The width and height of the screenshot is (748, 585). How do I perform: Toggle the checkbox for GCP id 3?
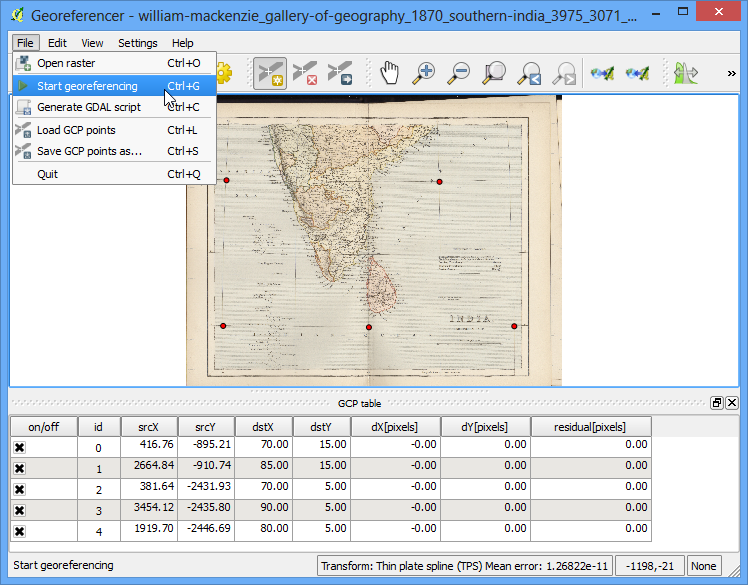pyautogui.click(x=20, y=511)
